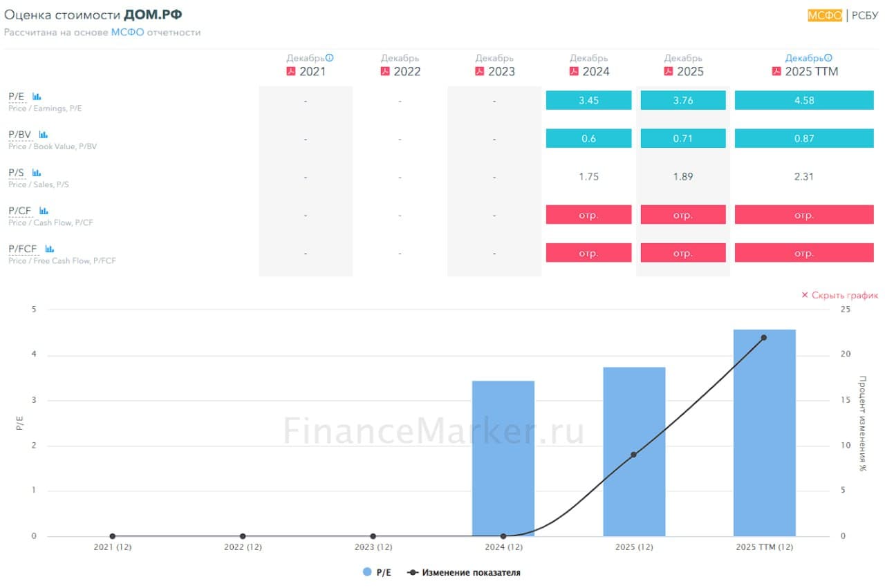Click the МСФО link in the subtitle
Image resolution: width=885 pixels, height=588 pixels.
[127, 32]
